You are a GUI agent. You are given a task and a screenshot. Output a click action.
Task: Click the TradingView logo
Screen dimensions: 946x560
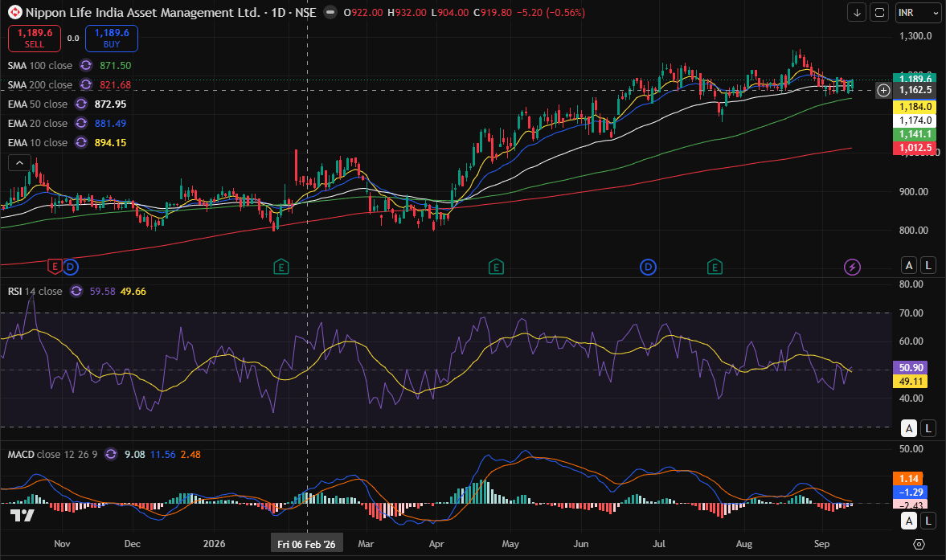pos(23,515)
